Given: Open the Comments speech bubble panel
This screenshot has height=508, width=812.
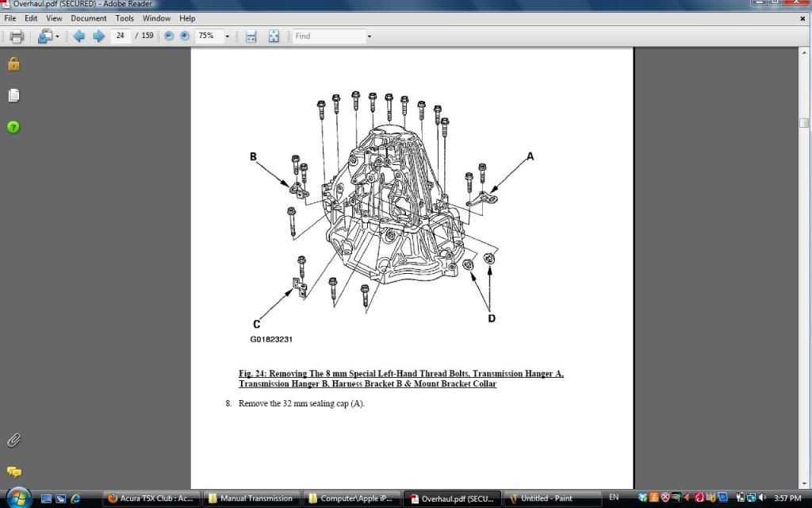Looking at the screenshot, I should 14,471.
